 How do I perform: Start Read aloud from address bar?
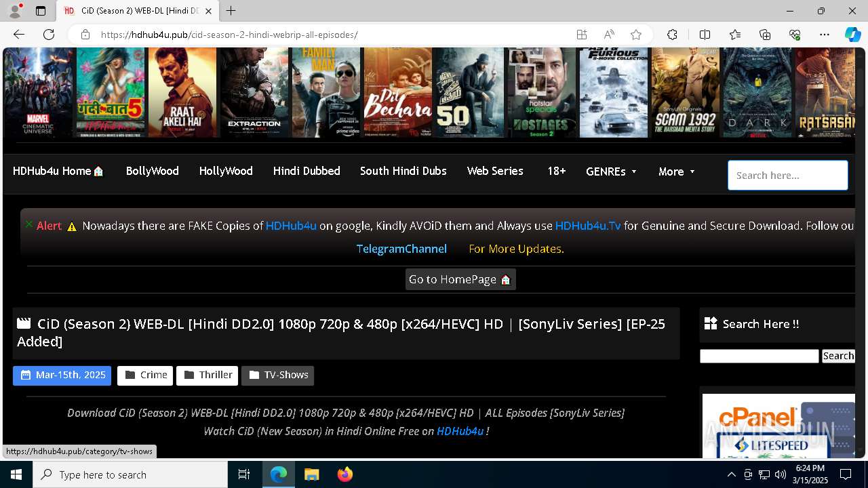609,35
